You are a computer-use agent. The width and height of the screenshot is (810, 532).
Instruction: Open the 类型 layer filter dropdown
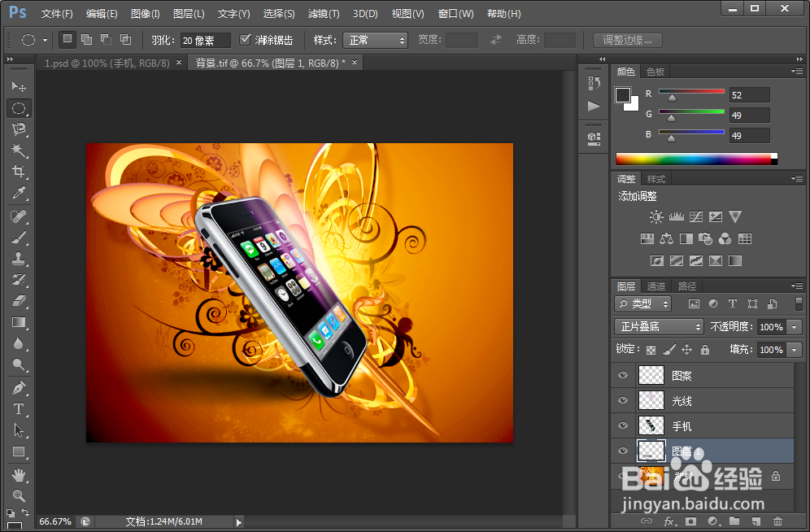[x=642, y=303]
